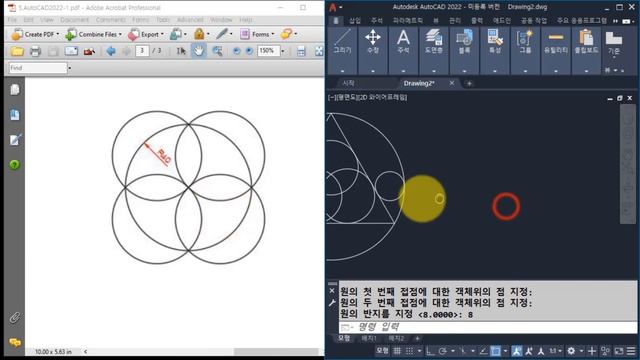Open the status bar customization menu icon
The image size is (640, 360).
[631, 351]
